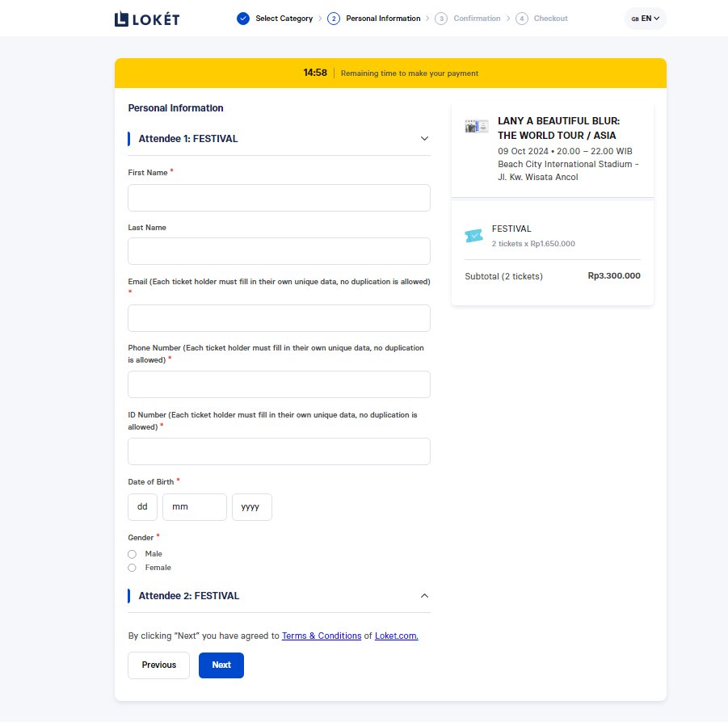
Task: Click the blue Next button
Action: click(x=221, y=665)
